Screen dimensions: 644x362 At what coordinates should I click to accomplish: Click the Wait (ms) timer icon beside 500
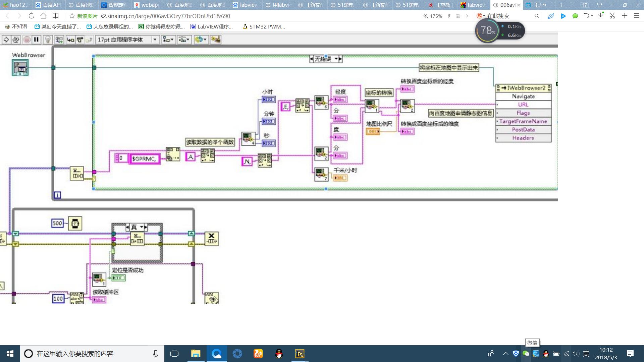click(x=75, y=223)
